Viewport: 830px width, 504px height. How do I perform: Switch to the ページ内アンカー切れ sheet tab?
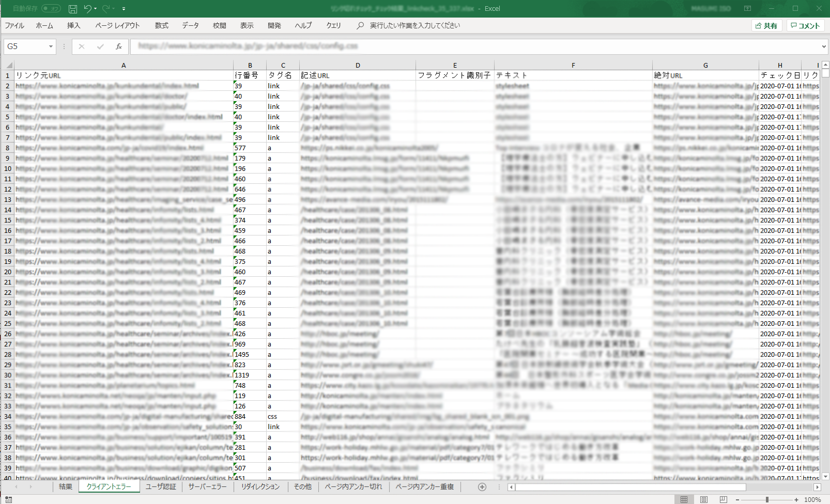click(353, 487)
